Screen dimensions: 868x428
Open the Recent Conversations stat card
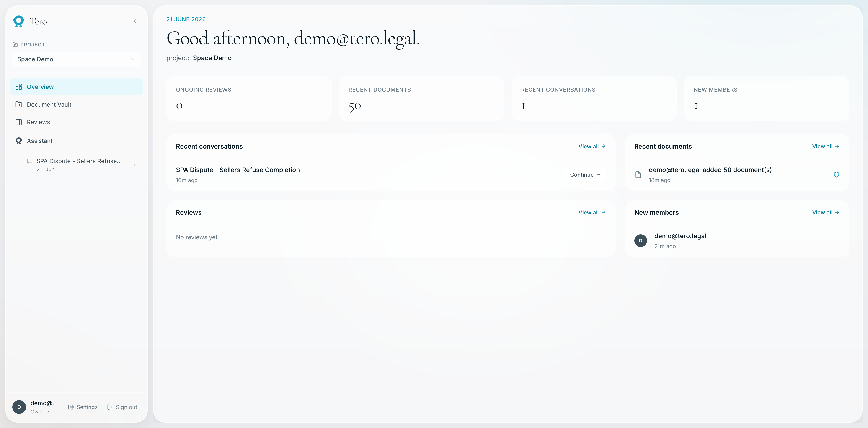click(x=594, y=98)
